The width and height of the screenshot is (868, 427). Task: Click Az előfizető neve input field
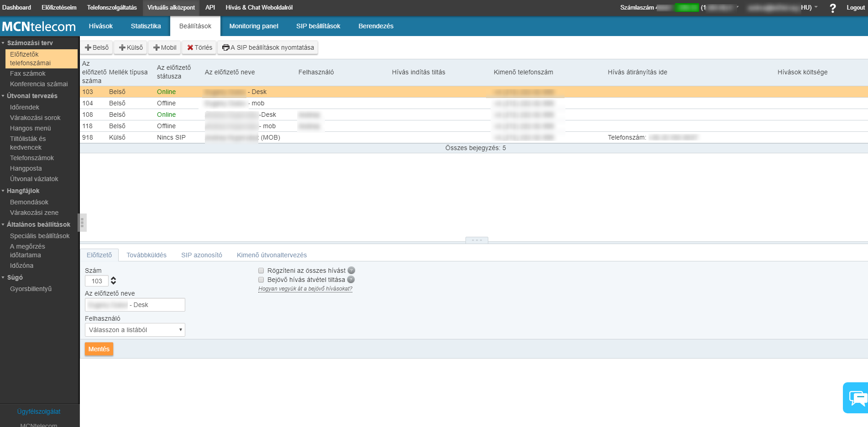(135, 305)
